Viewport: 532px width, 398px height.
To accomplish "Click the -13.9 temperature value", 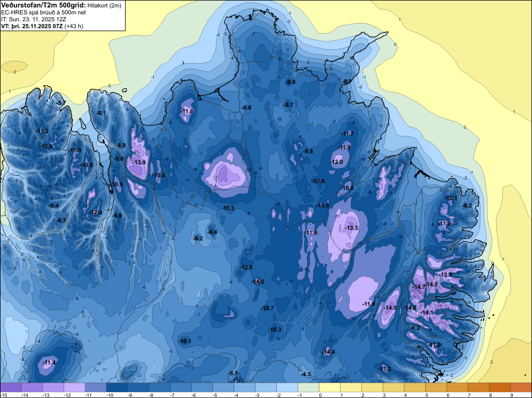I will (139, 162).
